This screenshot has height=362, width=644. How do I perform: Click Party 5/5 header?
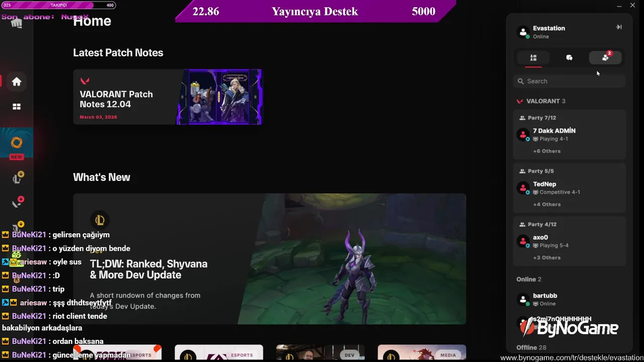coord(536,171)
